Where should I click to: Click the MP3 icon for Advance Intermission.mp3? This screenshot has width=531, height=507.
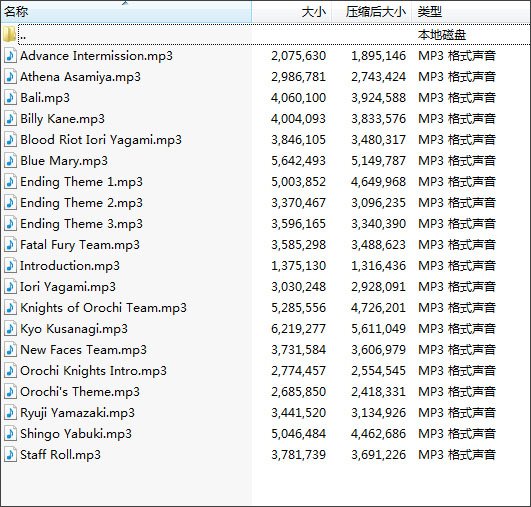click(x=10, y=56)
